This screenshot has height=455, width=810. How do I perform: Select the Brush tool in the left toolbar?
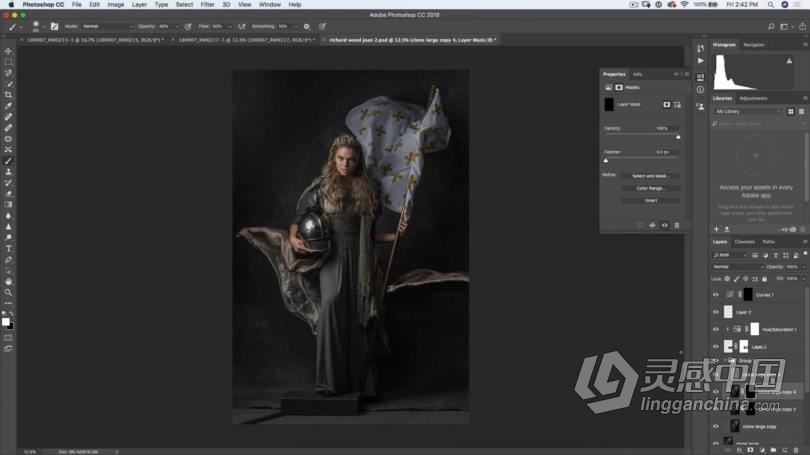[8, 161]
